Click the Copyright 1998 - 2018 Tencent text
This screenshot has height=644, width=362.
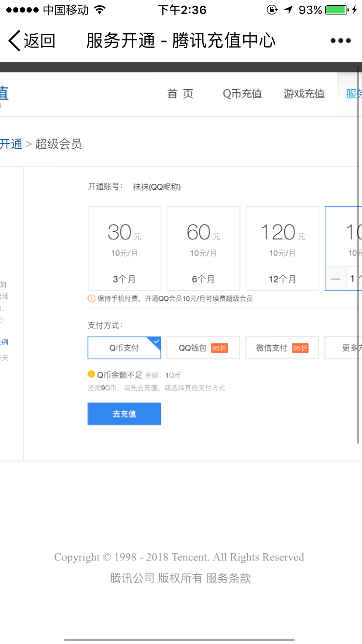tap(179, 557)
